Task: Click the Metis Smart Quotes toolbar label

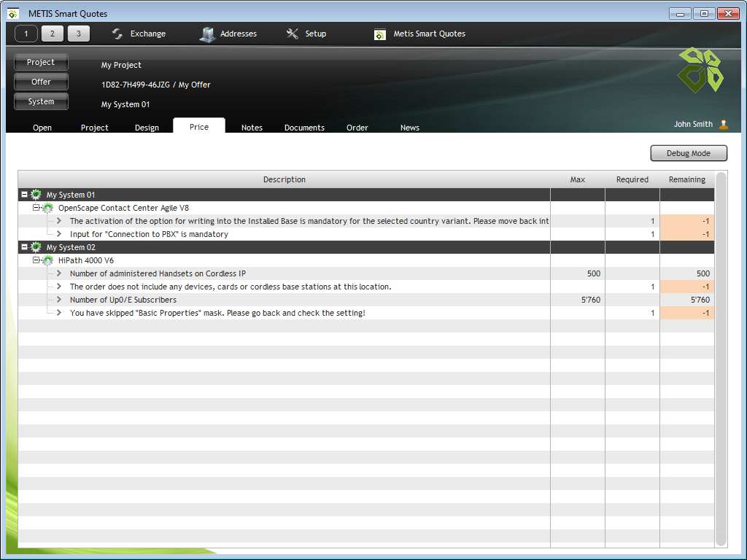Action: 429,34
